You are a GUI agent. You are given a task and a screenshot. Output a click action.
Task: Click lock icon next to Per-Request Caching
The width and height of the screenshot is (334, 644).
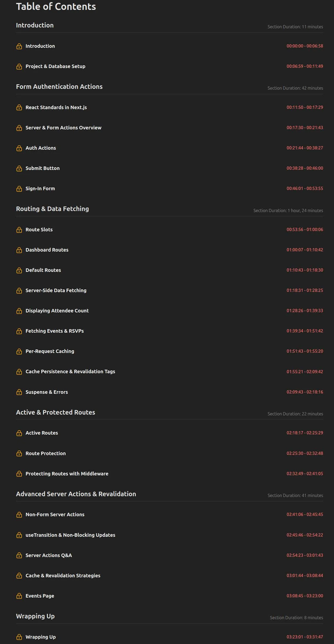pos(19,351)
